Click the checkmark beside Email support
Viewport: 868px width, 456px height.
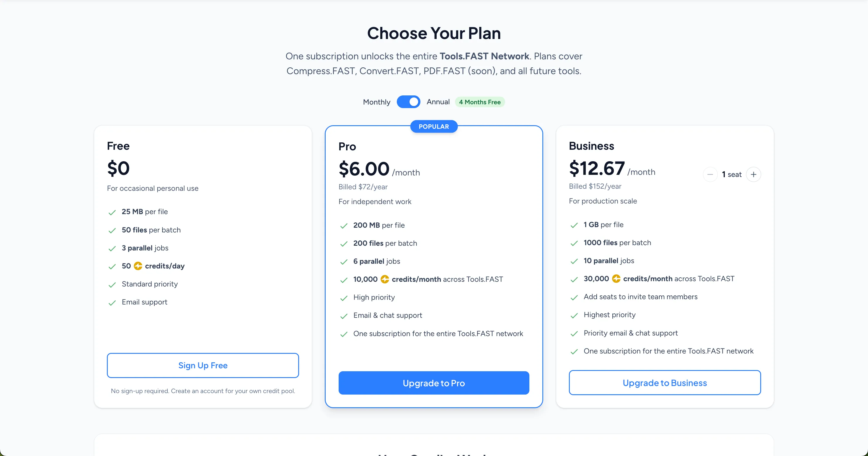tap(112, 303)
